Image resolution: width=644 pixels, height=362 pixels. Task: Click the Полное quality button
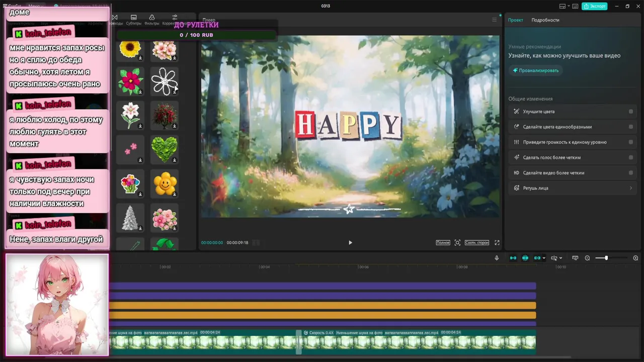click(443, 242)
